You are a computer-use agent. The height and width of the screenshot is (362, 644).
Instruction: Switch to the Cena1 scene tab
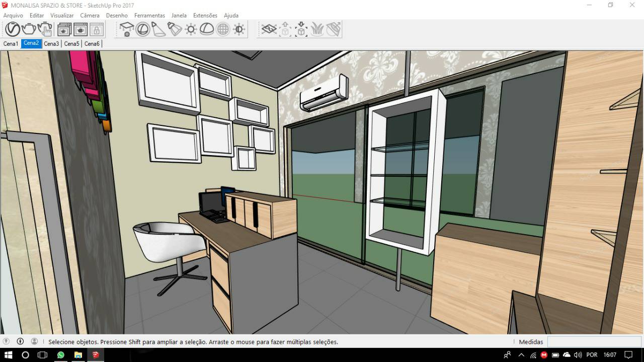click(11, 44)
